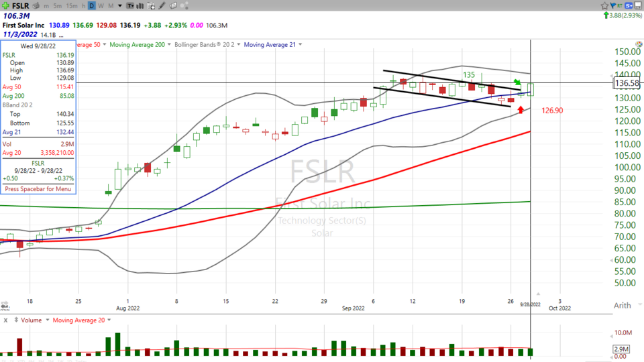Click the Avg 50 value 115.41
The width and height of the screenshot is (644, 362).
coord(65,87)
